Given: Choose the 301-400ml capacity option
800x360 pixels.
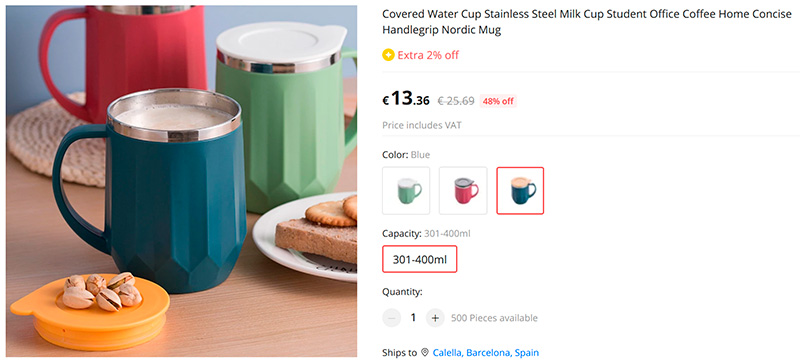Looking at the screenshot, I should coord(419,260).
